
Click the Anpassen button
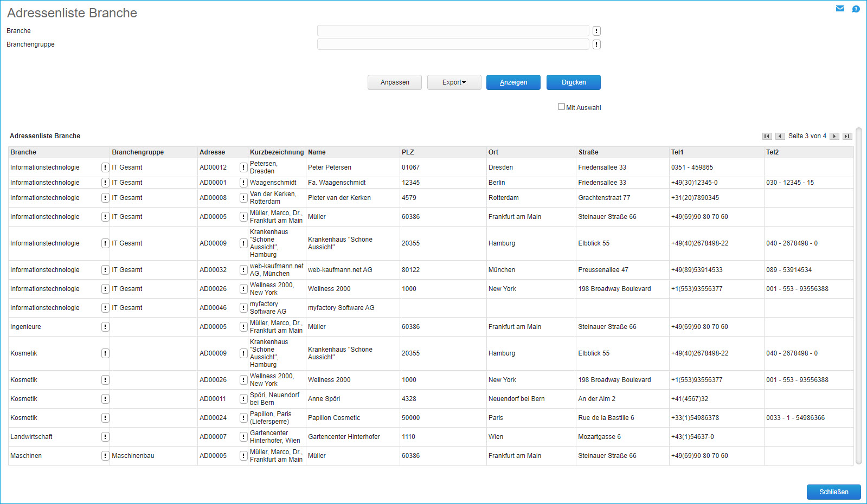(x=395, y=82)
